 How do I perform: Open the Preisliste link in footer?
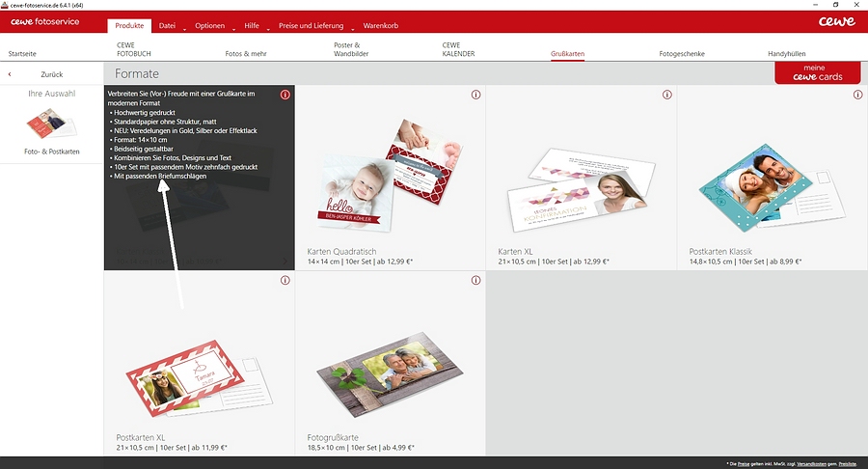(847, 464)
